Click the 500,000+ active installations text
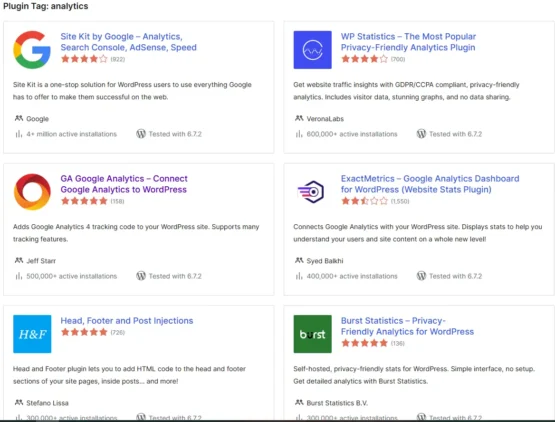Screen dimensions: 555x422 click(x=71, y=276)
